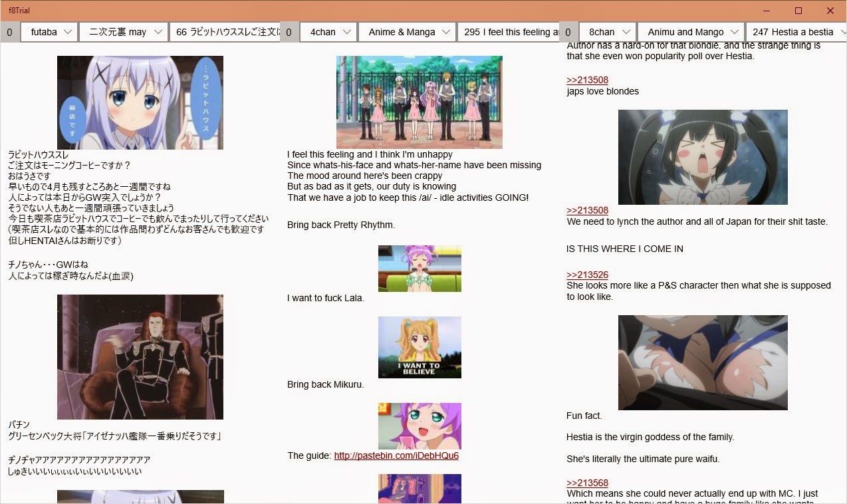847x504 pixels.
Task: Open the ラビットハウススレ thread dropdown
Action: (x=225, y=32)
